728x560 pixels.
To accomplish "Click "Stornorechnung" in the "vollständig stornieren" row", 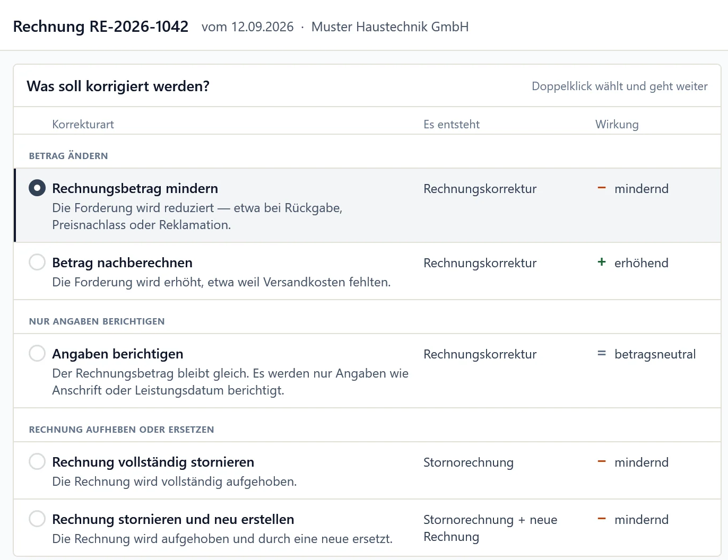I will [x=469, y=462].
